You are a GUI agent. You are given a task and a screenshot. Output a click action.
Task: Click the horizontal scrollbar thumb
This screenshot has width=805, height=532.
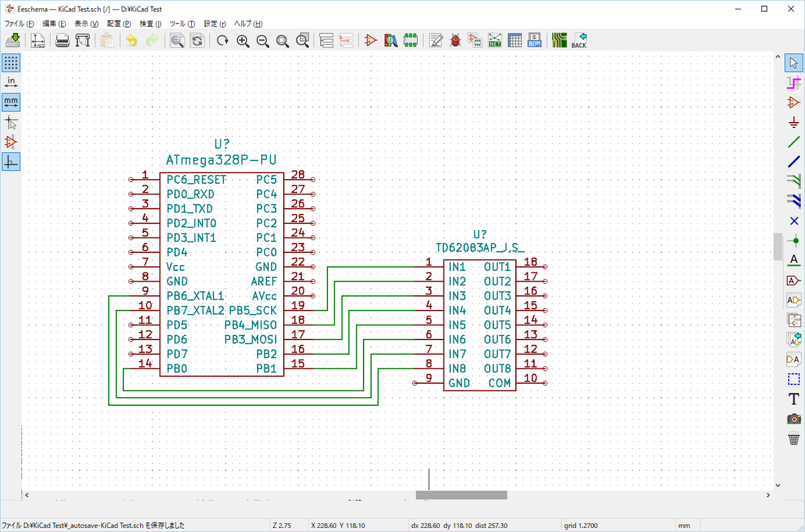pyautogui.click(x=462, y=495)
